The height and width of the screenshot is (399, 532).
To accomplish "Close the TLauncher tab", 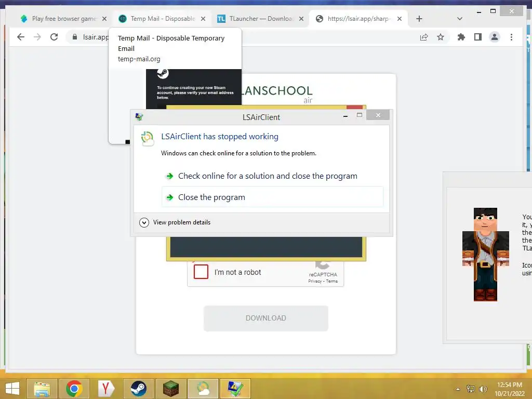I will pos(301,19).
